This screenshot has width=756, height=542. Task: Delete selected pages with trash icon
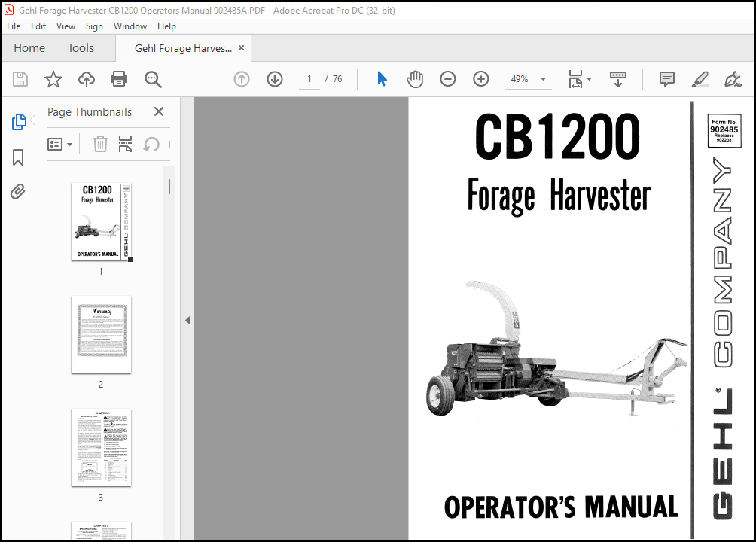100,144
